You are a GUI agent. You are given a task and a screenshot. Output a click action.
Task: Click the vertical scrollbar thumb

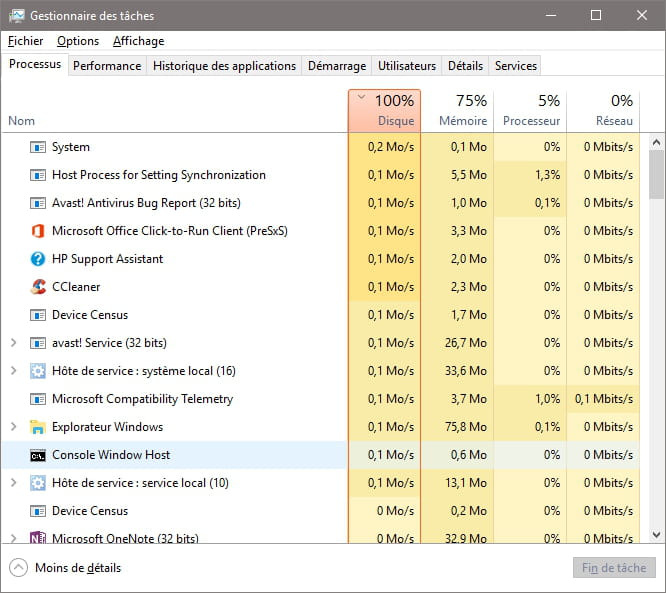pyautogui.click(x=656, y=174)
